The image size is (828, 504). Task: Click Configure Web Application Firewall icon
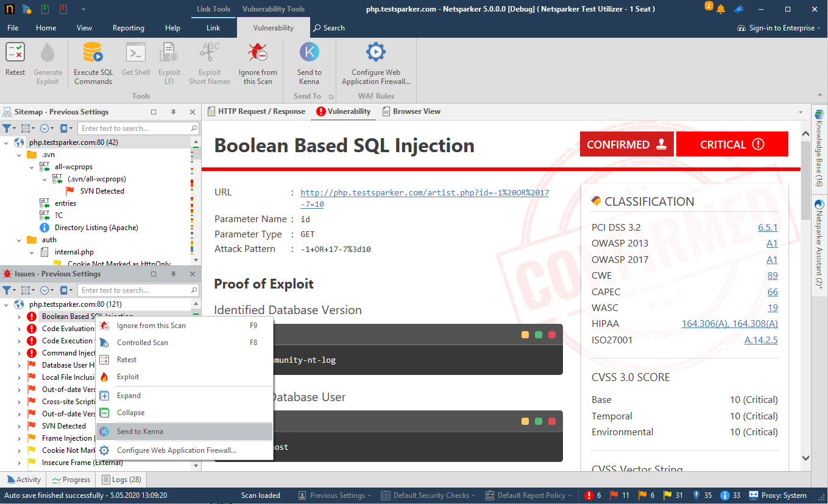click(375, 61)
